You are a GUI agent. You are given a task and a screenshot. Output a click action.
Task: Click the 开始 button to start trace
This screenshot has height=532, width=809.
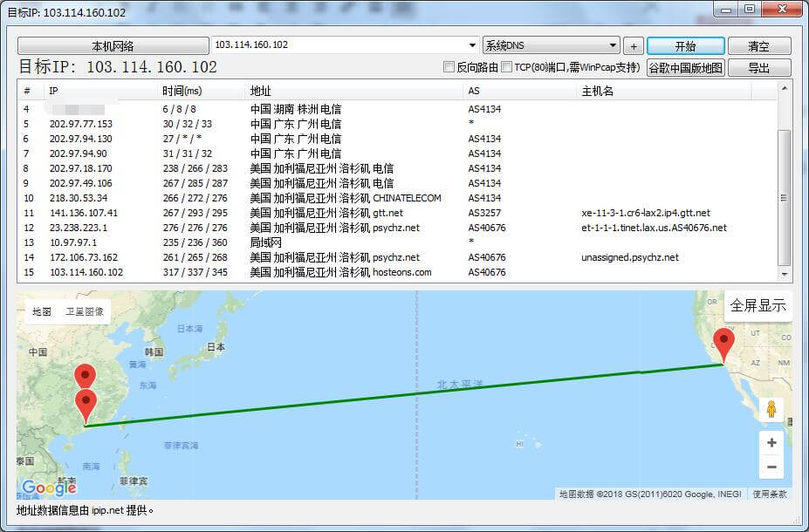click(x=685, y=45)
